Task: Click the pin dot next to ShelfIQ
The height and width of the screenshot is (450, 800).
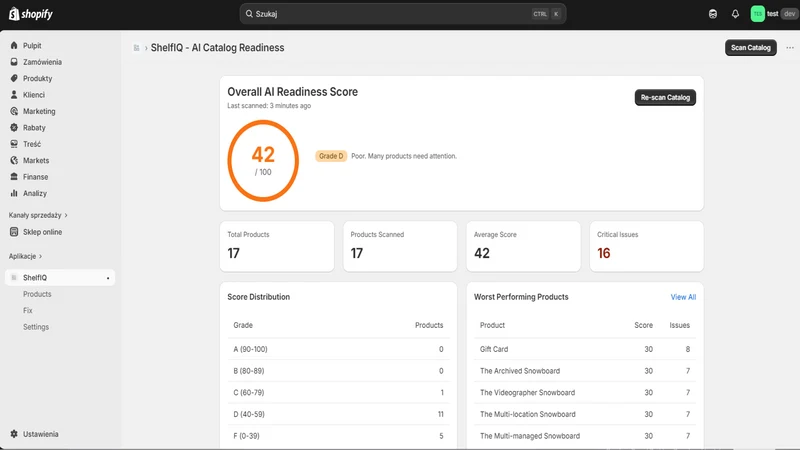Action: (x=108, y=278)
